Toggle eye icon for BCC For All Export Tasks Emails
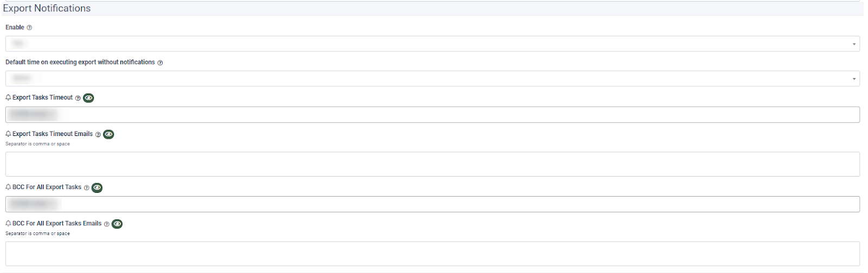This screenshot has width=868, height=273. [117, 224]
